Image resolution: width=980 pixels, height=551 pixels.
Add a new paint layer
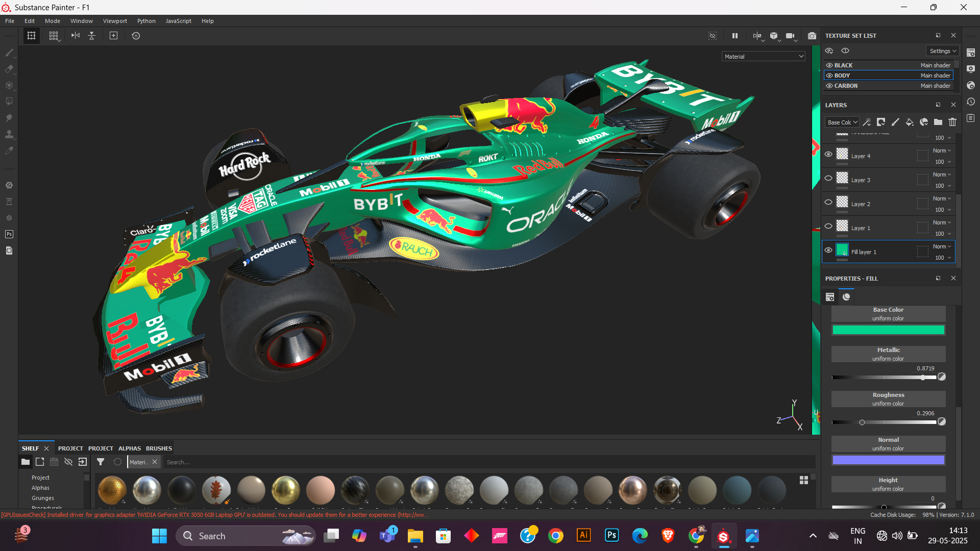[x=895, y=122]
